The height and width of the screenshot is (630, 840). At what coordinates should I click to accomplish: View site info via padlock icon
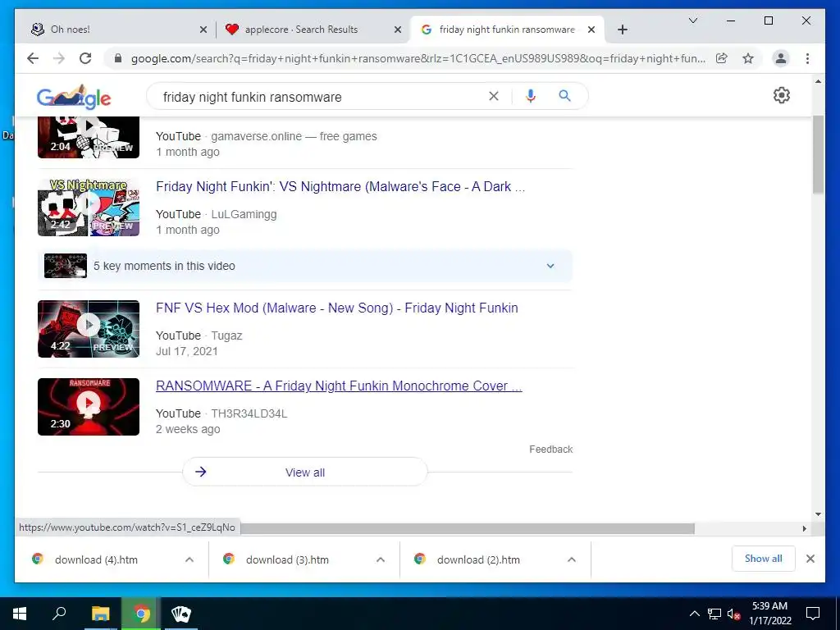[x=118, y=58]
